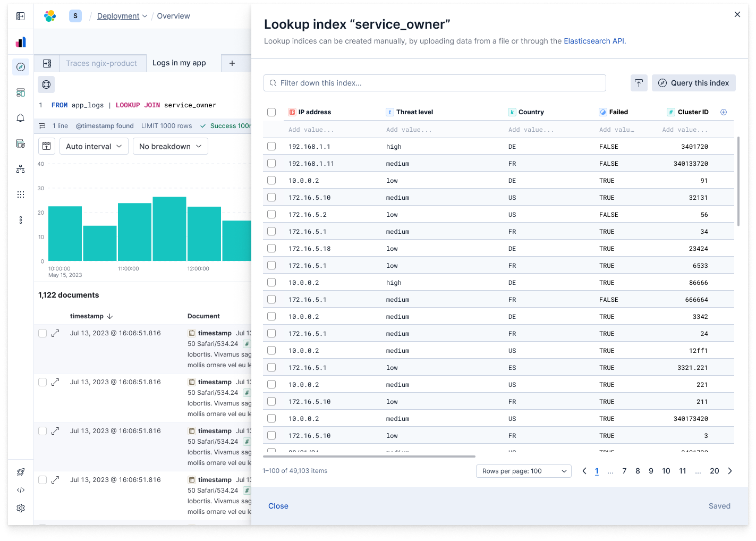
Task: Expand the No breakdown dropdown
Action: pyautogui.click(x=170, y=146)
